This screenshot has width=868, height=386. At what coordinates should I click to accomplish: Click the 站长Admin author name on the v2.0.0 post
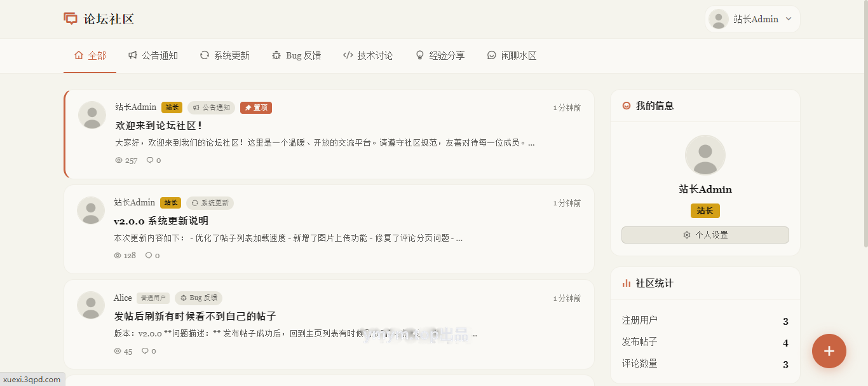(135, 202)
